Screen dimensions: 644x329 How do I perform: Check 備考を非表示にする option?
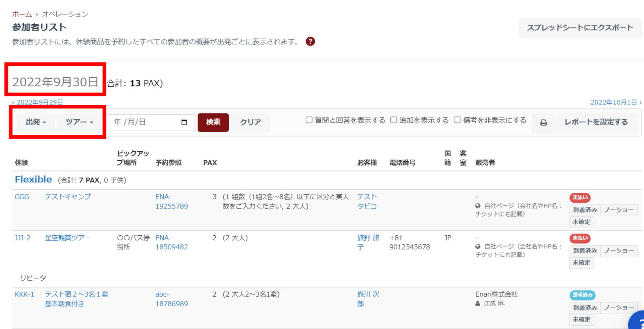click(457, 120)
